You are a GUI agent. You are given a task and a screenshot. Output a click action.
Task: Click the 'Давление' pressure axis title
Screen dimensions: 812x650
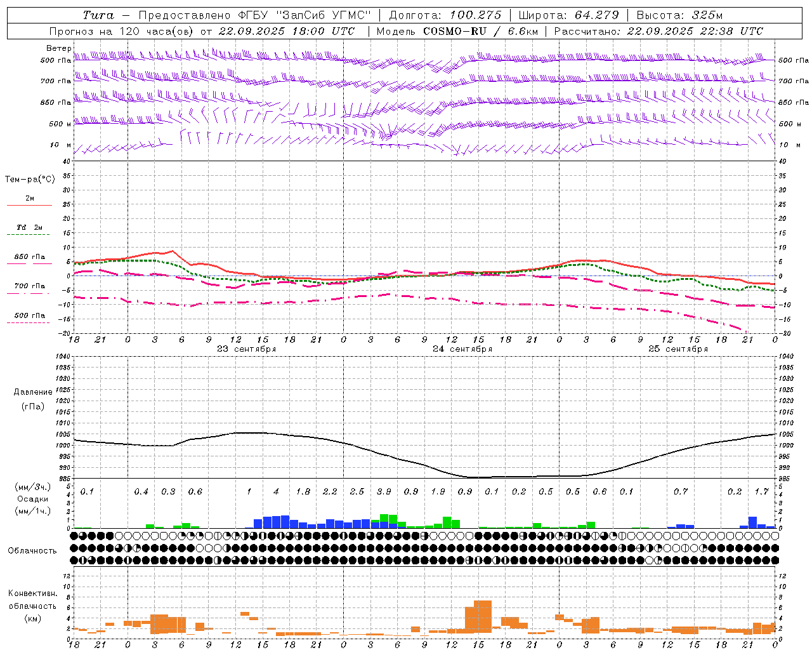33,392
